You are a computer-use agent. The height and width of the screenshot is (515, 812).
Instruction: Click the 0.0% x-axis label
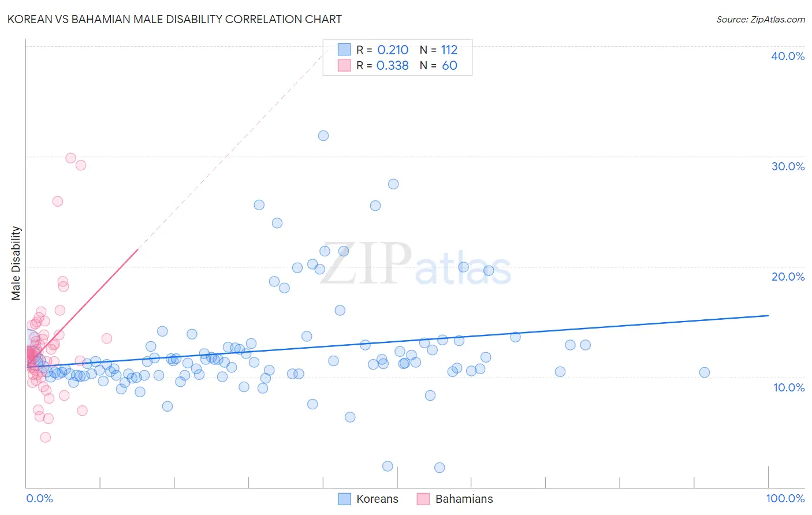39,498
